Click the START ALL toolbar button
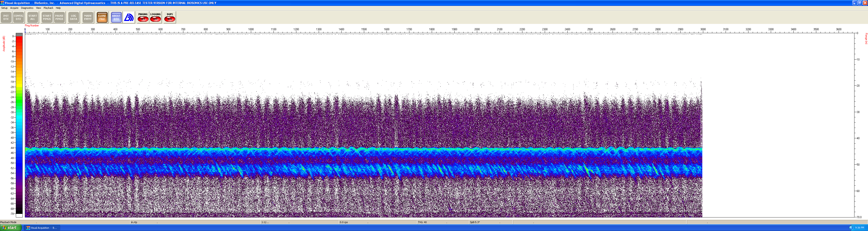The image size is (868, 231). pos(33,18)
